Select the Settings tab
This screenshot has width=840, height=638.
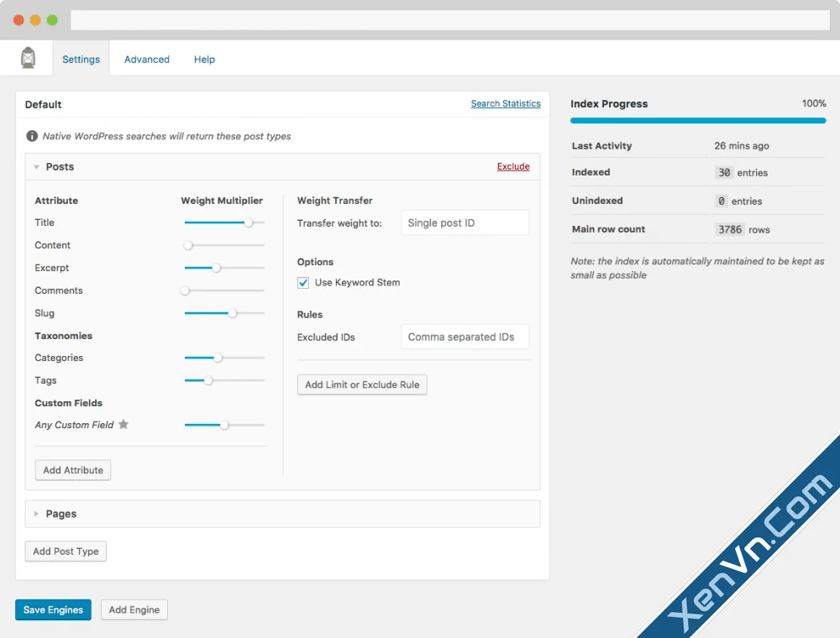(x=81, y=59)
